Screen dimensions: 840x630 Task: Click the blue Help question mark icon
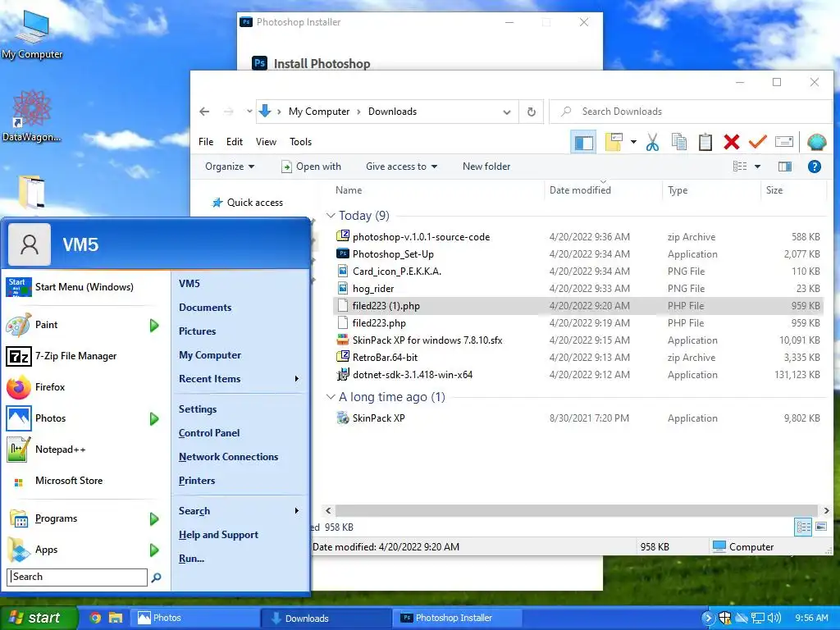[x=815, y=167]
